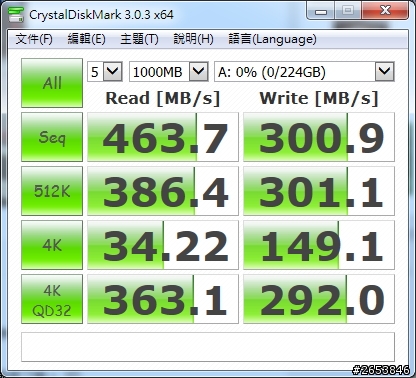Open the 說明(H) menu
Image resolution: width=416 pixels, height=378 pixels.
(x=193, y=39)
